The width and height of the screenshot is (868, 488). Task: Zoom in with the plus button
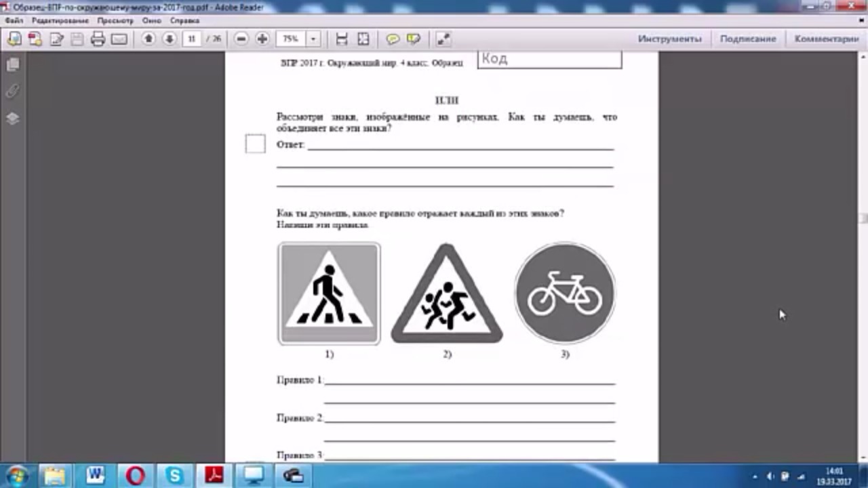[262, 39]
